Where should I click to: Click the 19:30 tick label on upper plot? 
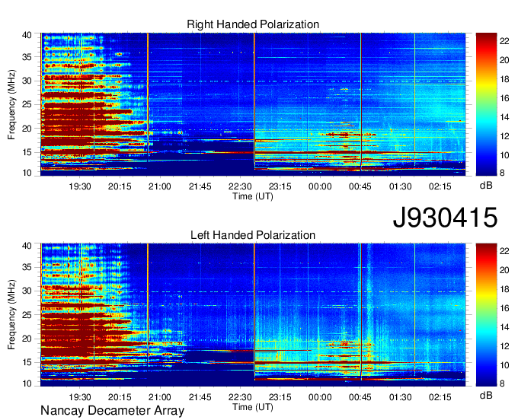(x=80, y=186)
